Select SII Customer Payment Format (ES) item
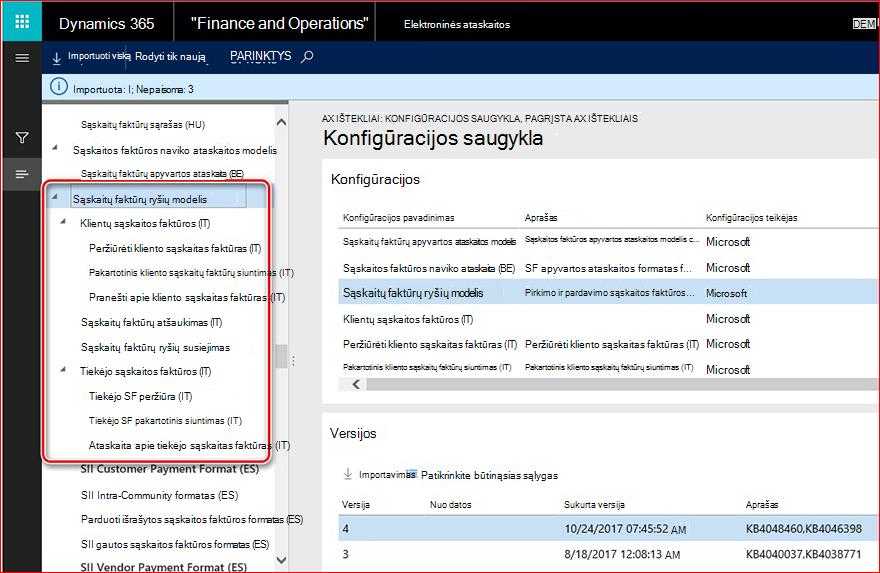 (x=169, y=469)
